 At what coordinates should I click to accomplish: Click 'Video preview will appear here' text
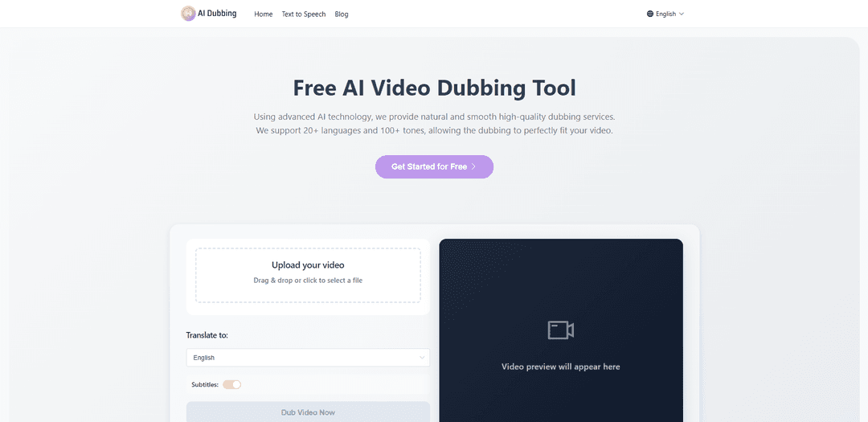tap(560, 367)
